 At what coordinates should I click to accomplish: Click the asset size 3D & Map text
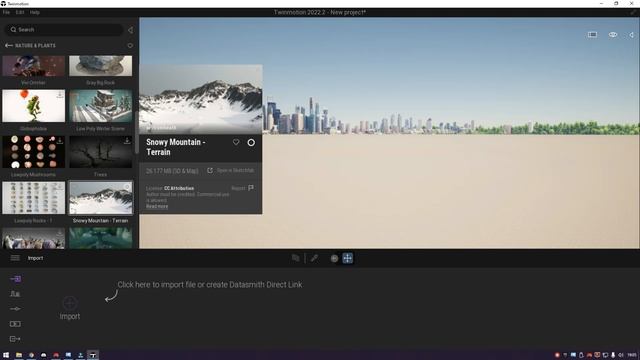(172, 171)
